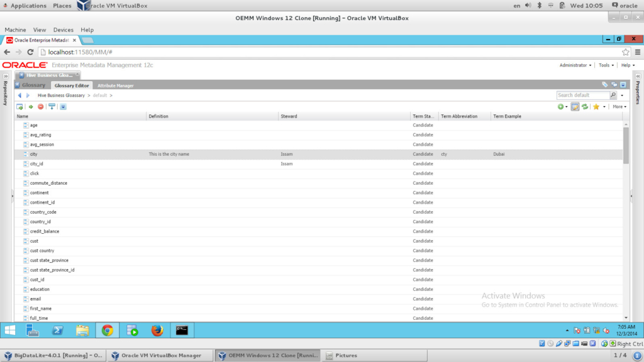
Task: Open the favorites star dropdown arrow
Action: (604, 107)
